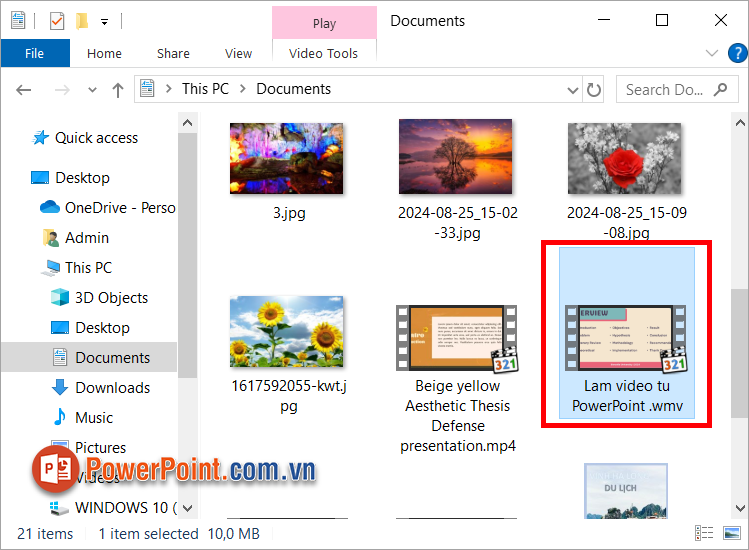The width and height of the screenshot is (749, 550).
Task: Open the Admin user folder
Action: [87, 238]
